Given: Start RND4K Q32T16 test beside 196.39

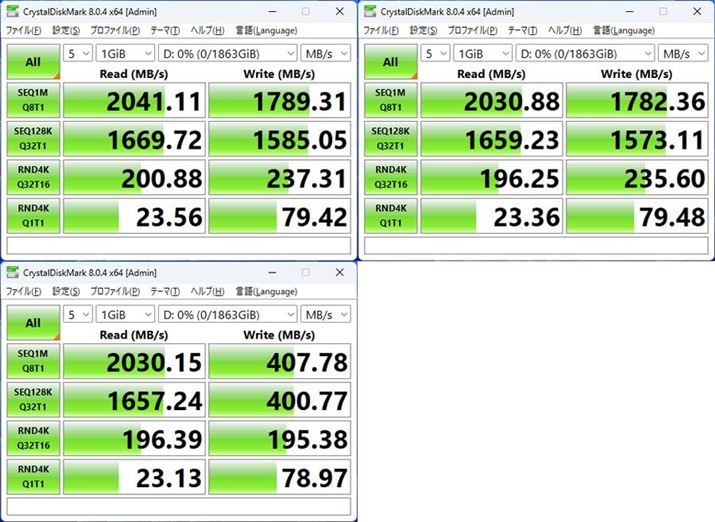Looking at the screenshot, I should pyautogui.click(x=33, y=438).
